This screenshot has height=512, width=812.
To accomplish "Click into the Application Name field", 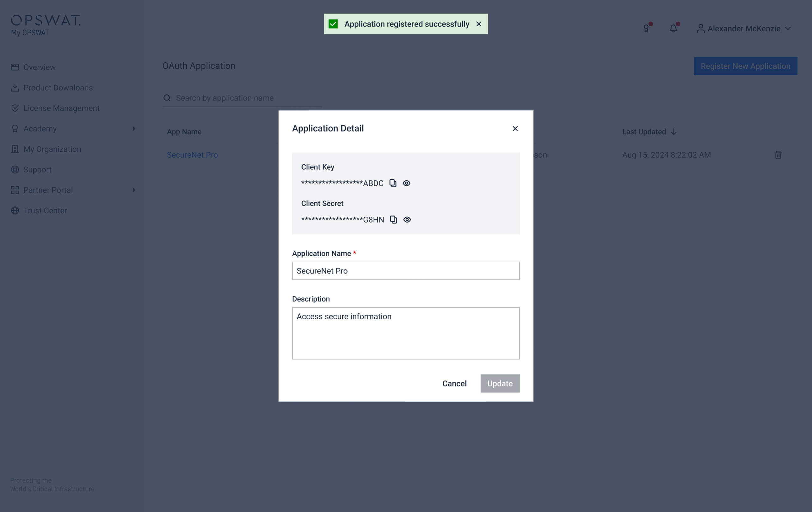I will coord(406,271).
